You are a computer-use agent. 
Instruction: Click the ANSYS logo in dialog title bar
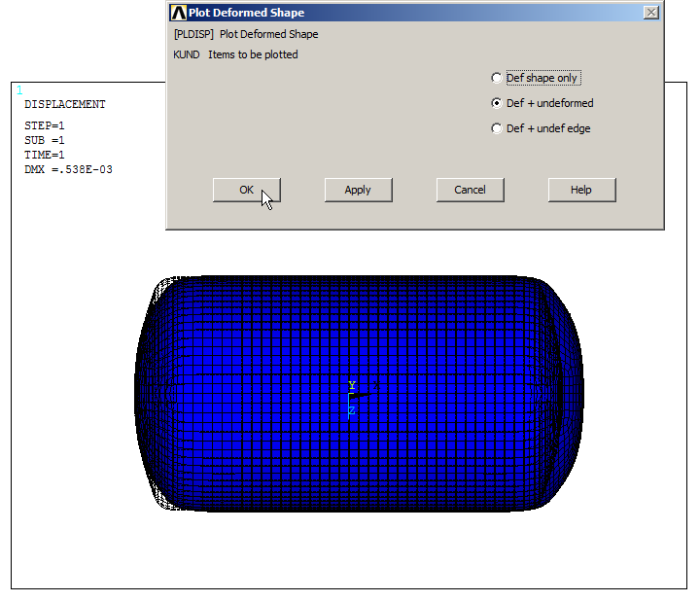click(178, 13)
